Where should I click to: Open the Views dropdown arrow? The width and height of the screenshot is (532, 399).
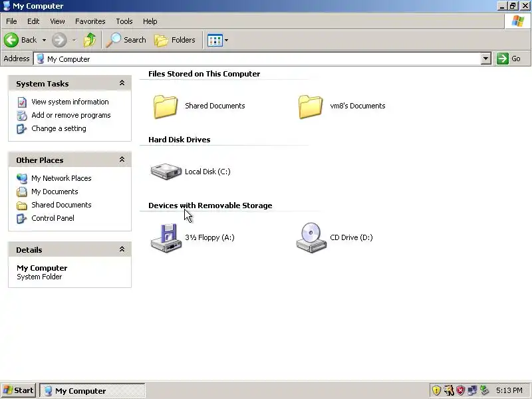226,41
